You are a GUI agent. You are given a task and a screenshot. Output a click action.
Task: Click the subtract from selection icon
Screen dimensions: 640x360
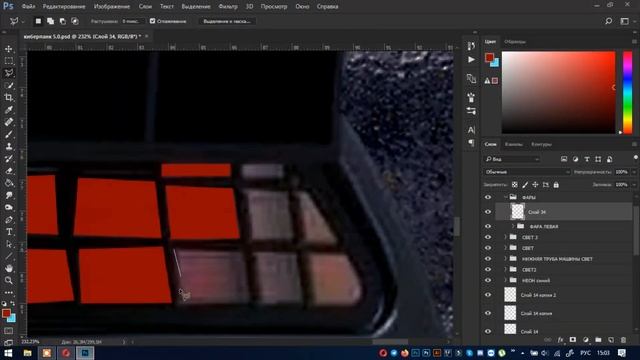pos(62,21)
